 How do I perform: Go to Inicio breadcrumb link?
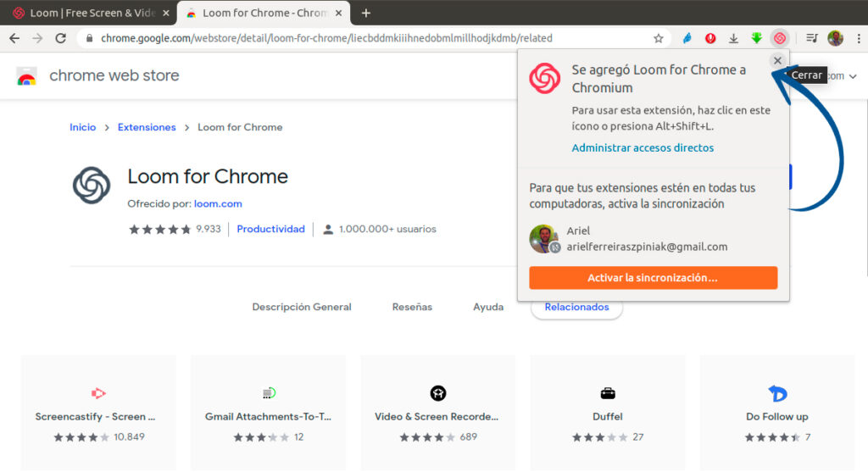pos(82,127)
